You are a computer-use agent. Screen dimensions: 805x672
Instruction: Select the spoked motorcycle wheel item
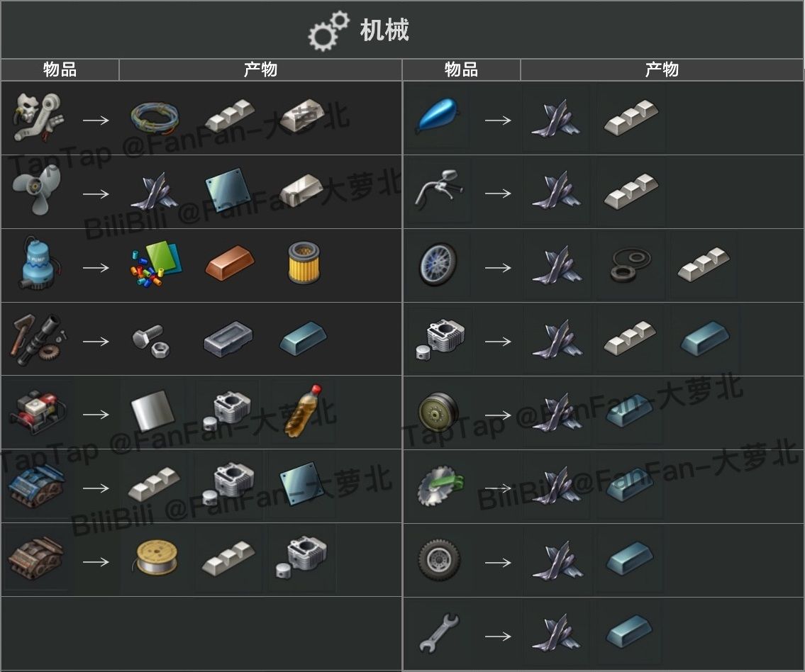[438, 264]
